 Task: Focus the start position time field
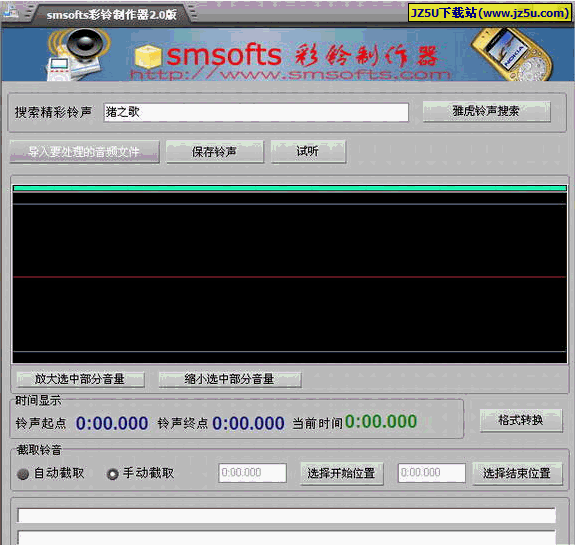(252, 473)
